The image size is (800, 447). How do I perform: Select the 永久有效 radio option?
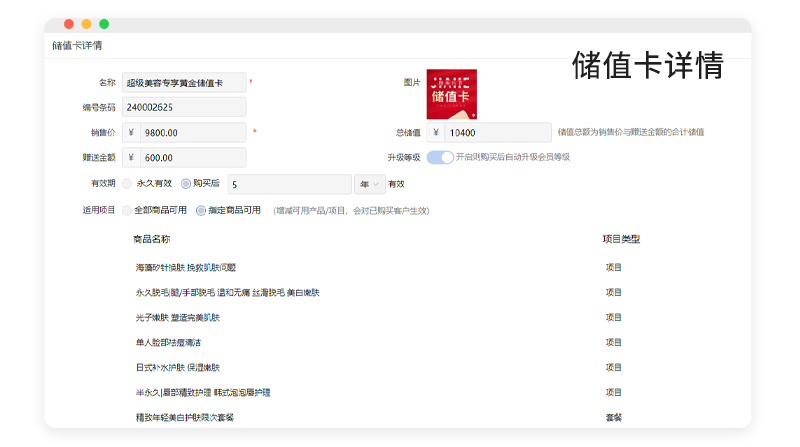(127, 184)
